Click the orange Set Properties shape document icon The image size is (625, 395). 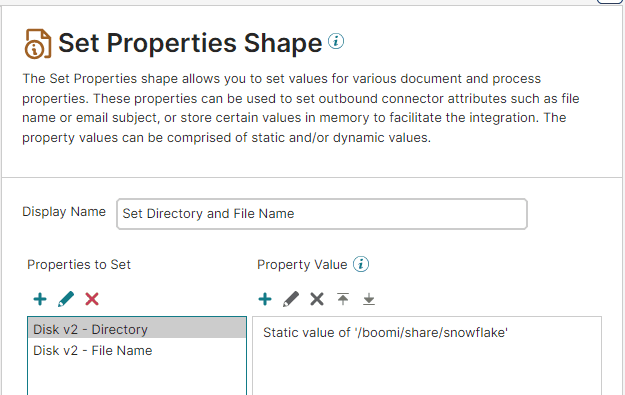click(38, 44)
